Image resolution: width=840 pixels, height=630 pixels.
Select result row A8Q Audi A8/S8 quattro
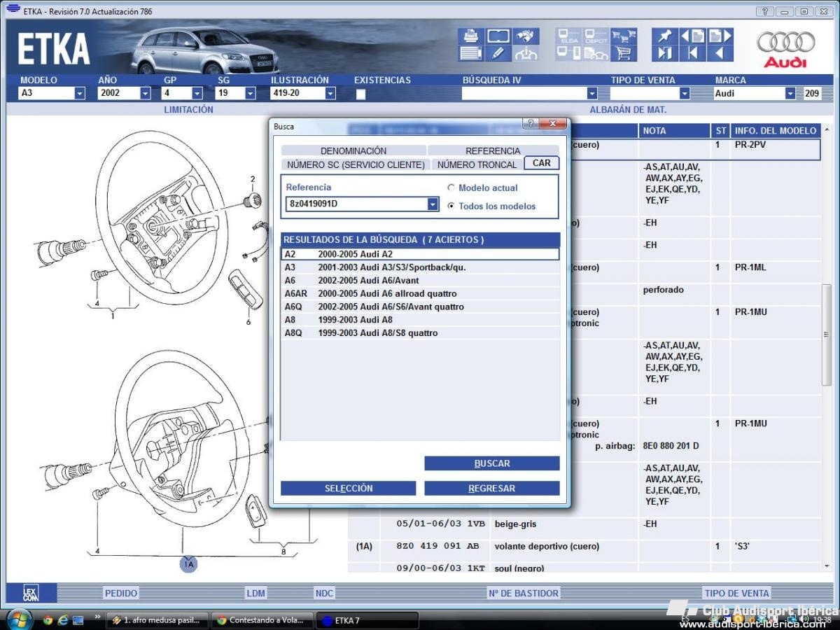[x=420, y=333]
